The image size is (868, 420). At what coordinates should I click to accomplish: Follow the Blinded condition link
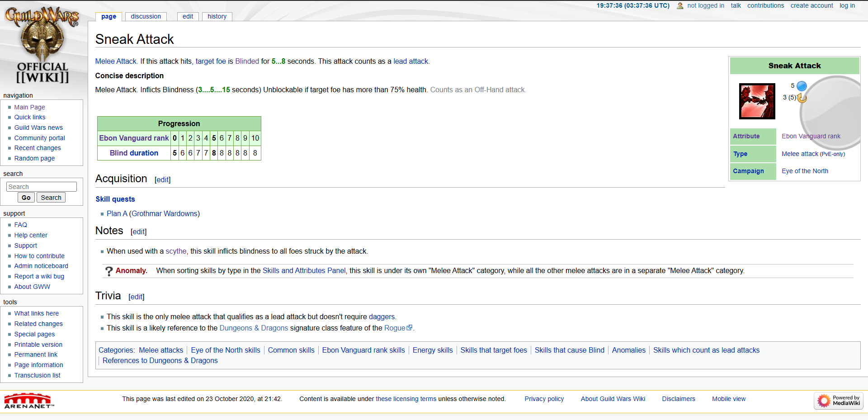pos(247,61)
